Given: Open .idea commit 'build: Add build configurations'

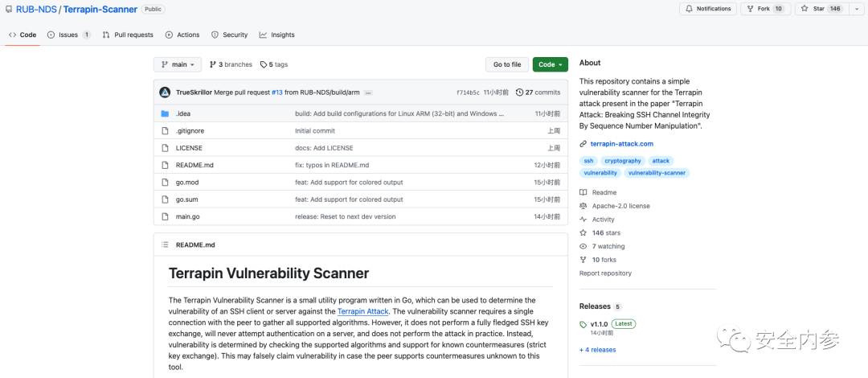Looking at the screenshot, I should click(x=399, y=113).
